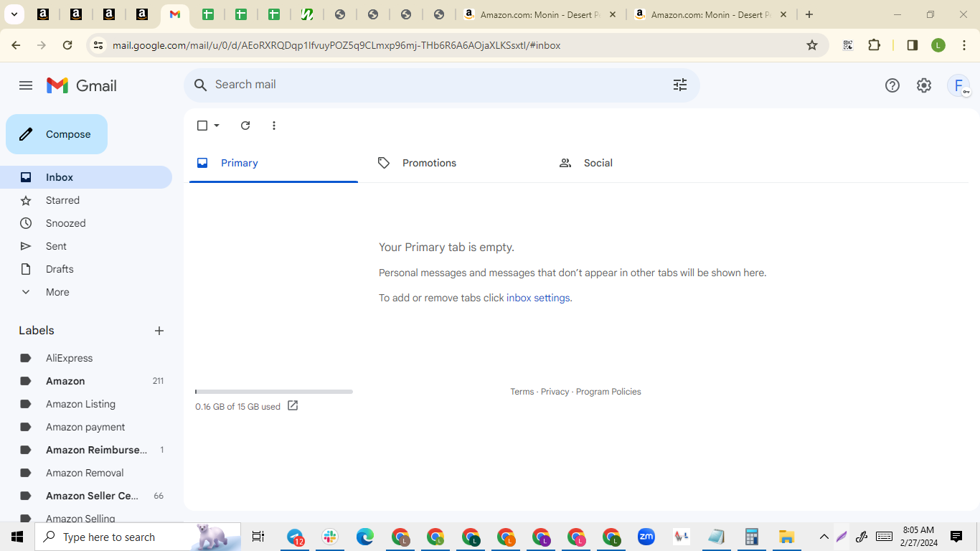The image size is (980, 551).
Task: Tick the select all messages checkbox
Action: [x=202, y=126]
